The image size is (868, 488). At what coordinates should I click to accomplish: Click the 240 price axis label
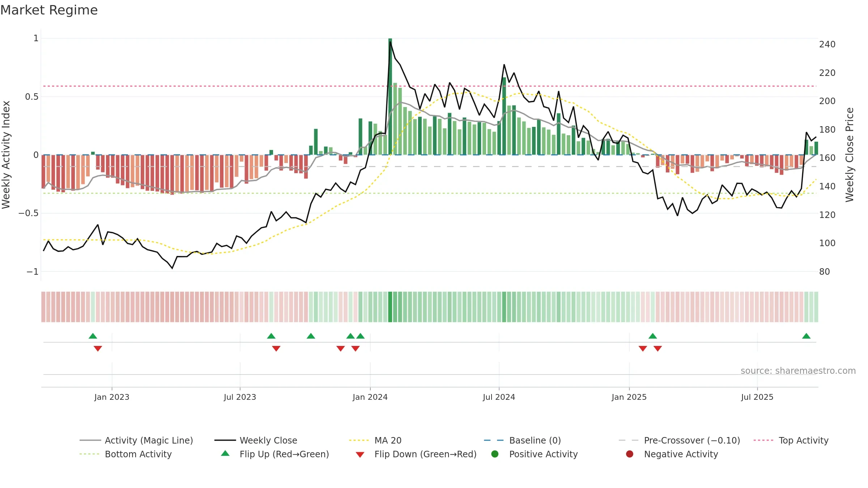[x=827, y=44]
